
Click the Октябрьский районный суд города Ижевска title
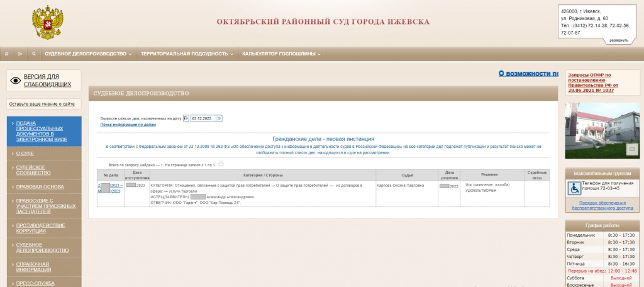tap(323, 22)
